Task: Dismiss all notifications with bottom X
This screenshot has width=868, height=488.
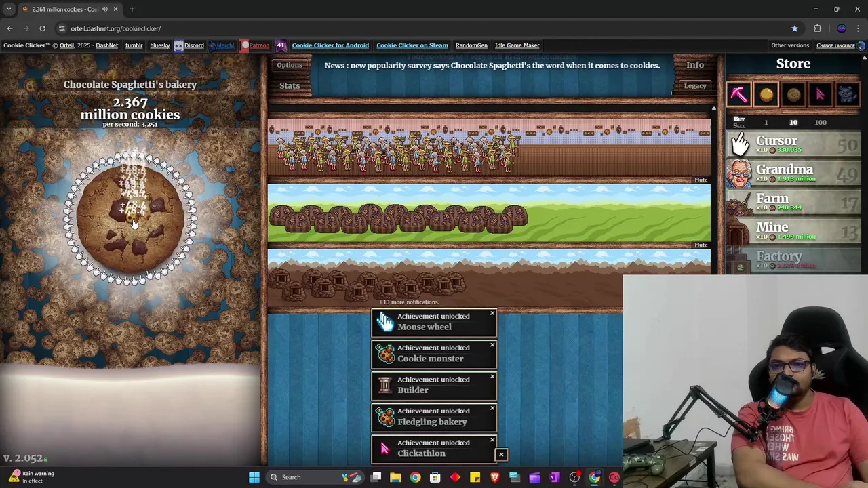Action: 501,455
